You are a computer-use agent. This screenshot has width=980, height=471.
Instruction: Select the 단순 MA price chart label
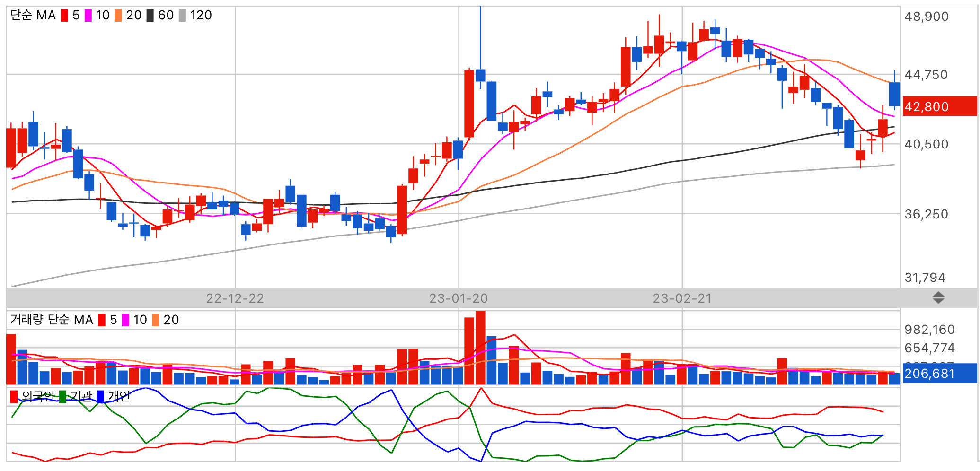33,16
